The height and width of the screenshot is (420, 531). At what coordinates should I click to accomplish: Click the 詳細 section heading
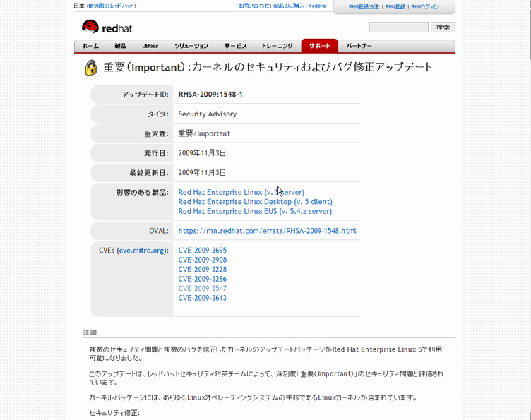(90, 332)
